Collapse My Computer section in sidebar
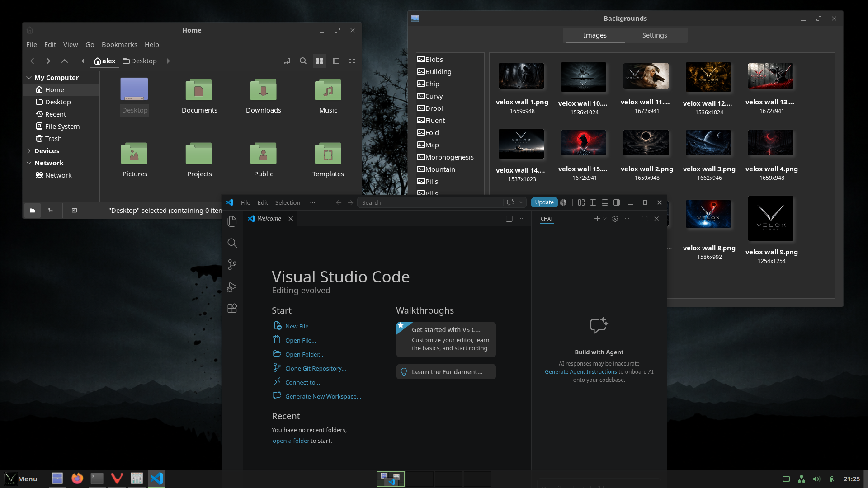Image resolution: width=868 pixels, height=488 pixels. point(29,78)
